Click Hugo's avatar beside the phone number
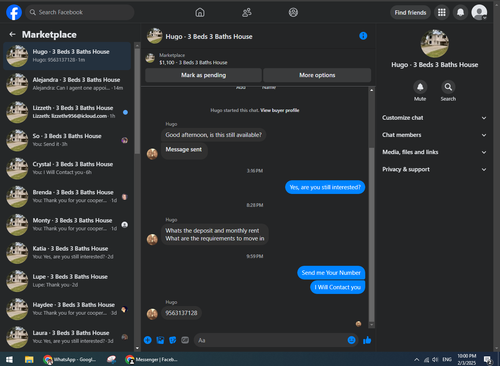The width and height of the screenshot is (500, 366). 152,314
